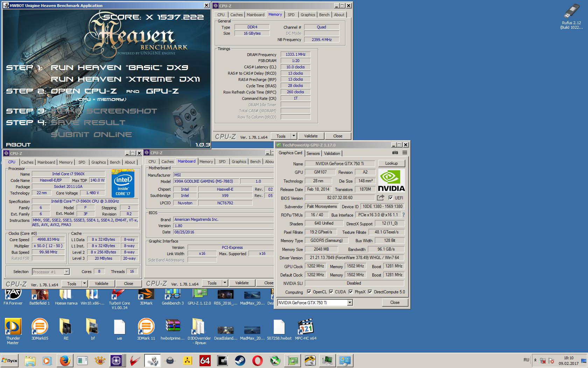Click the GPU name field GeForce GTX 750 Ti

point(339,163)
